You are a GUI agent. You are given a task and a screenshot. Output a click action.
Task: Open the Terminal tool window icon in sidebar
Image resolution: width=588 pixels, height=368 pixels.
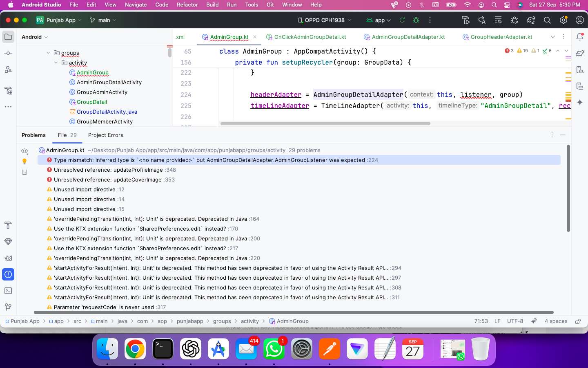pyautogui.click(x=8, y=291)
